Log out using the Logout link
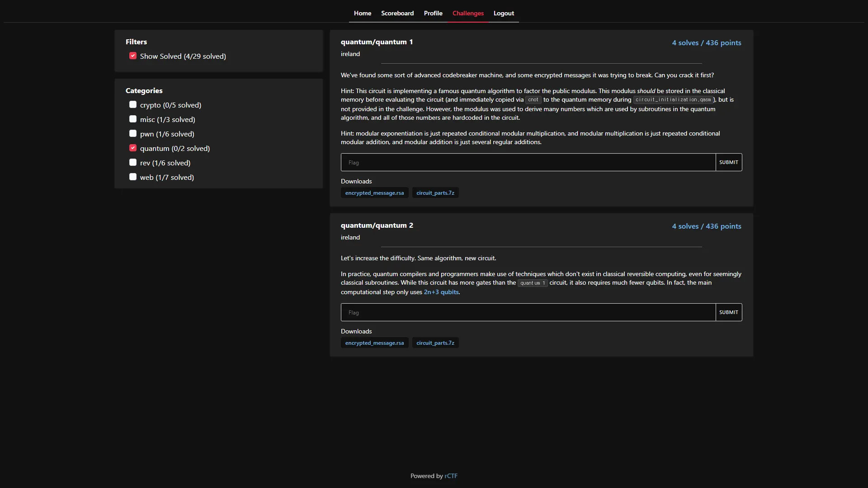Viewport: 868px width, 488px height. click(504, 13)
